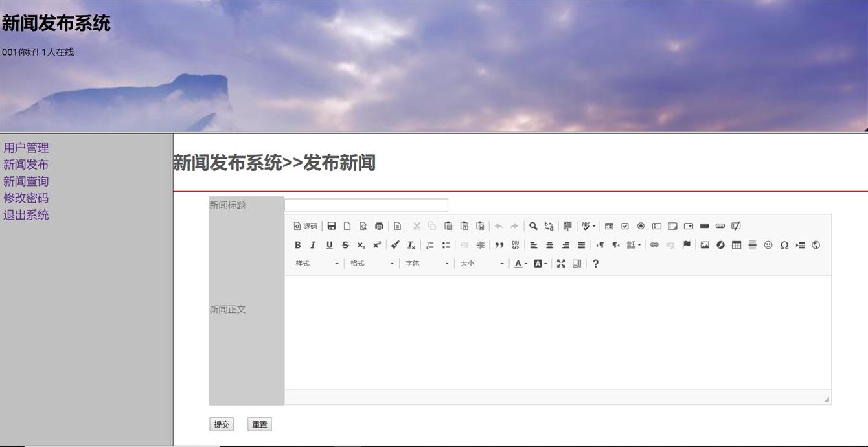Insert a numbered list
Screen dimensions: 868x447
click(430, 245)
